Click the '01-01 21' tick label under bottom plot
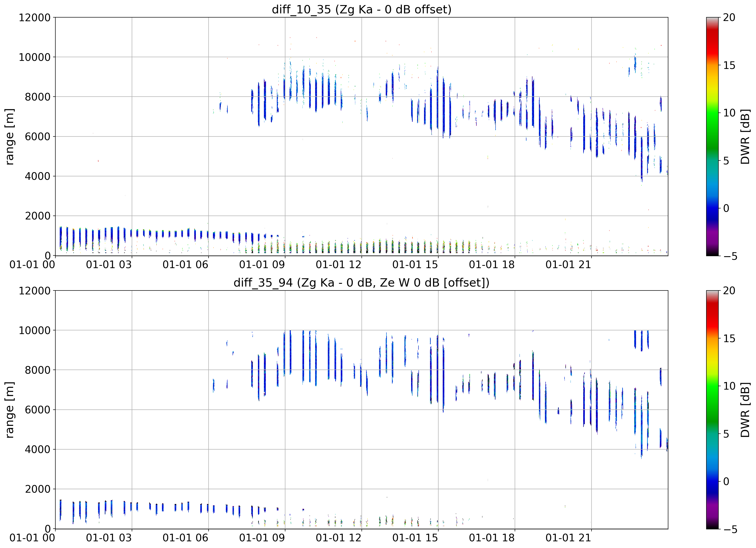Screen dimensions: 756x548 pyautogui.click(x=568, y=538)
